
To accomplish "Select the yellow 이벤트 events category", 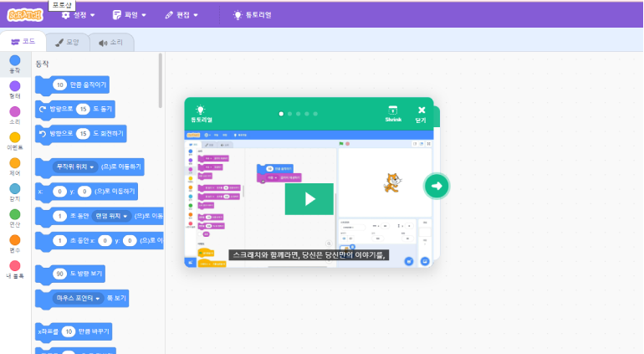I will click(15, 141).
